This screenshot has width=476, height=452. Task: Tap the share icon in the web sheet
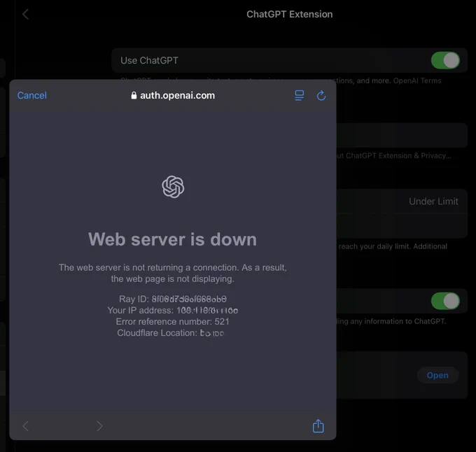[x=318, y=426]
